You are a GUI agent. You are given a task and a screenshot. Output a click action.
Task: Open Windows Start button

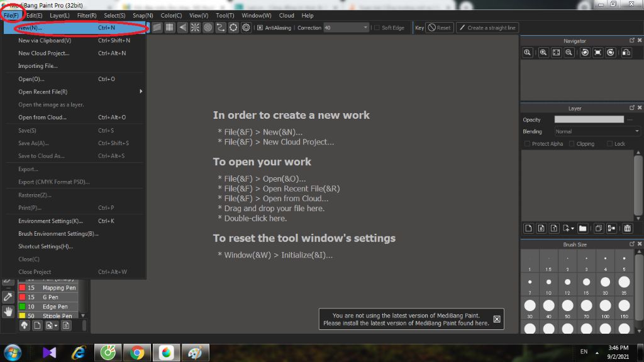tap(13, 353)
